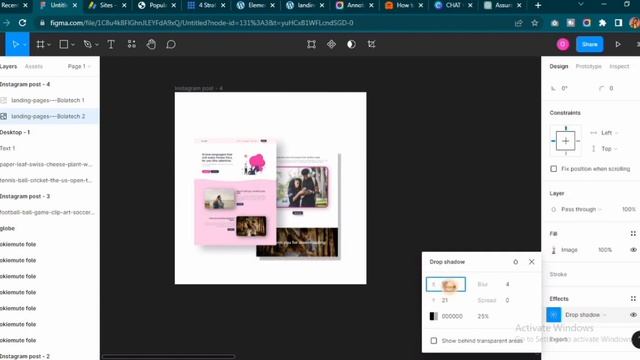The width and height of the screenshot is (640, 360).
Task: Click the share page icon in the address bar
Action: click(519, 23)
